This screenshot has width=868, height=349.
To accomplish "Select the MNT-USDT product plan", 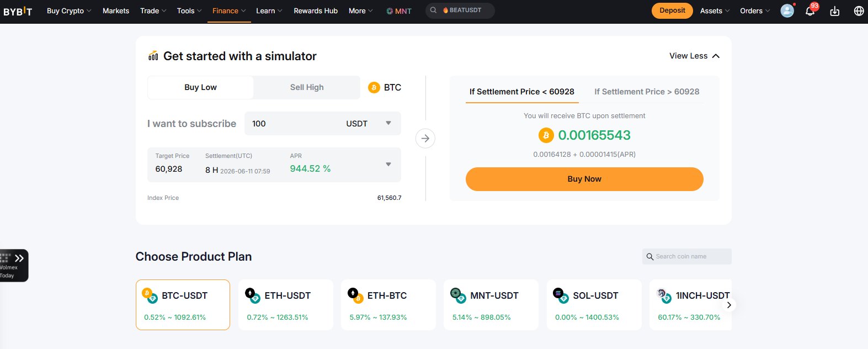I will click(x=491, y=305).
